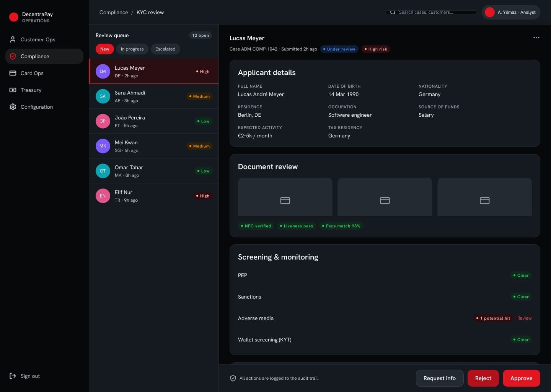
Task: Open the A. Yılmaz Analyst profile
Action: coord(511,12)
